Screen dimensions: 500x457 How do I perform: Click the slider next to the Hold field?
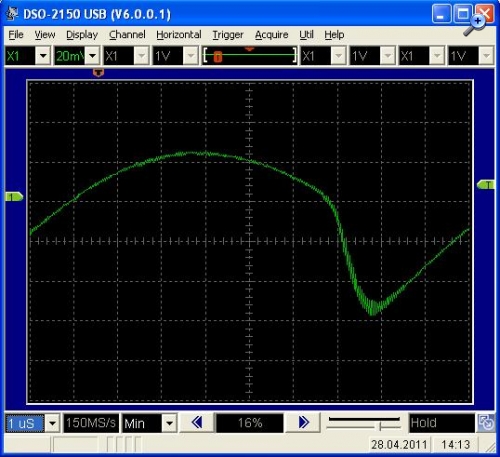pos(364,423)
